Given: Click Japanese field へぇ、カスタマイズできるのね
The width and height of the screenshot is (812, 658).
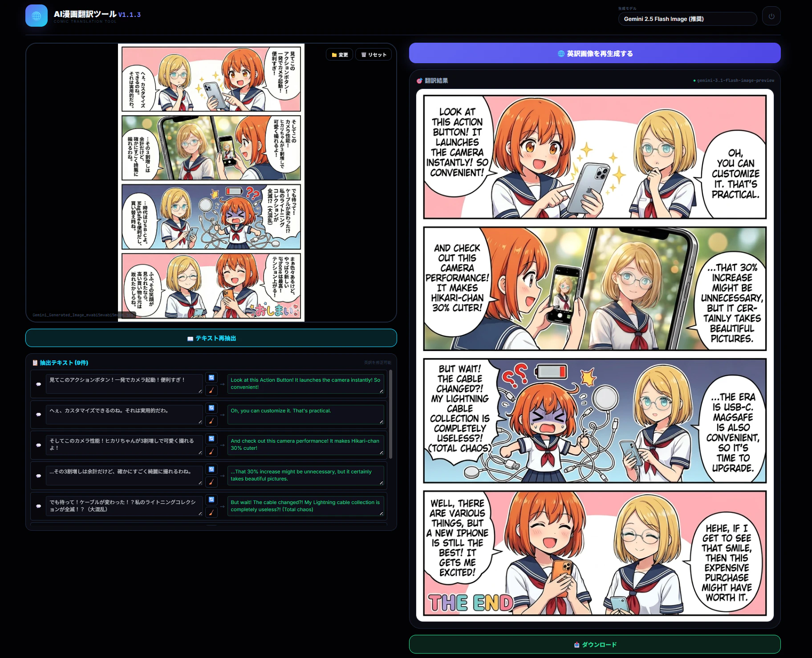Looking at the screenshot, I should 124,415.
